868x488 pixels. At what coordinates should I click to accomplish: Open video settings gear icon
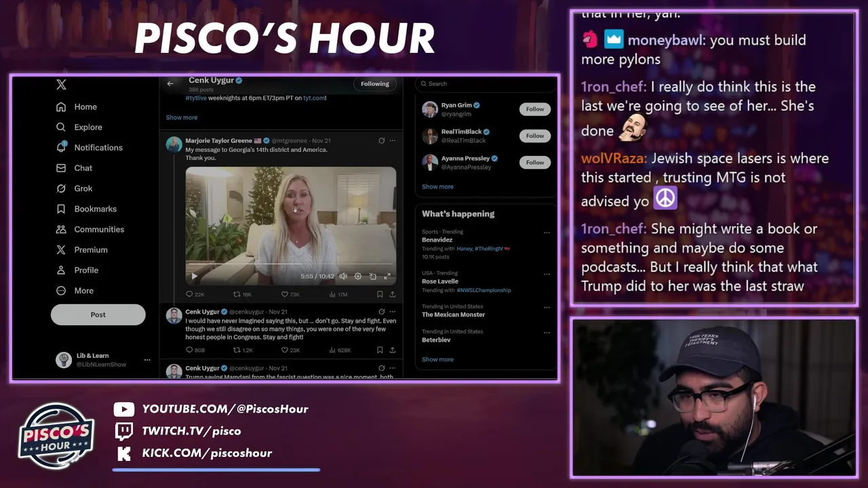point(358,276)
